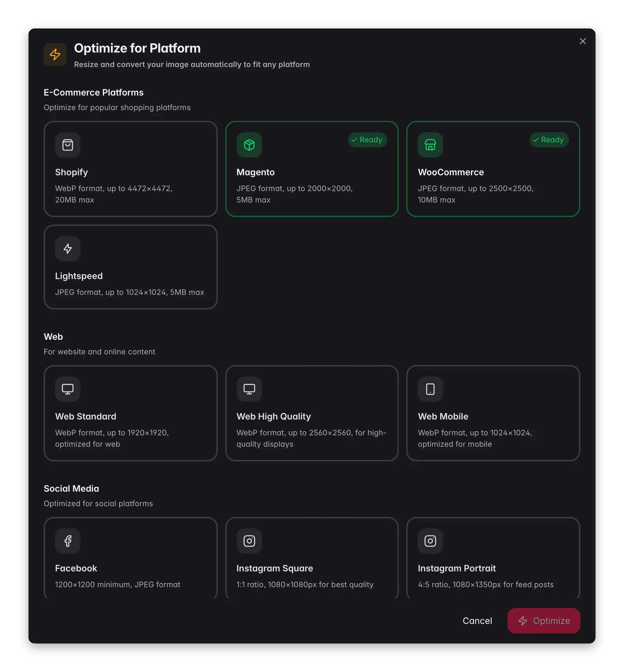The height and width of the screenshot is (672, 624).
Task: Choose the Web High Quality title
Action: point(273,416)
